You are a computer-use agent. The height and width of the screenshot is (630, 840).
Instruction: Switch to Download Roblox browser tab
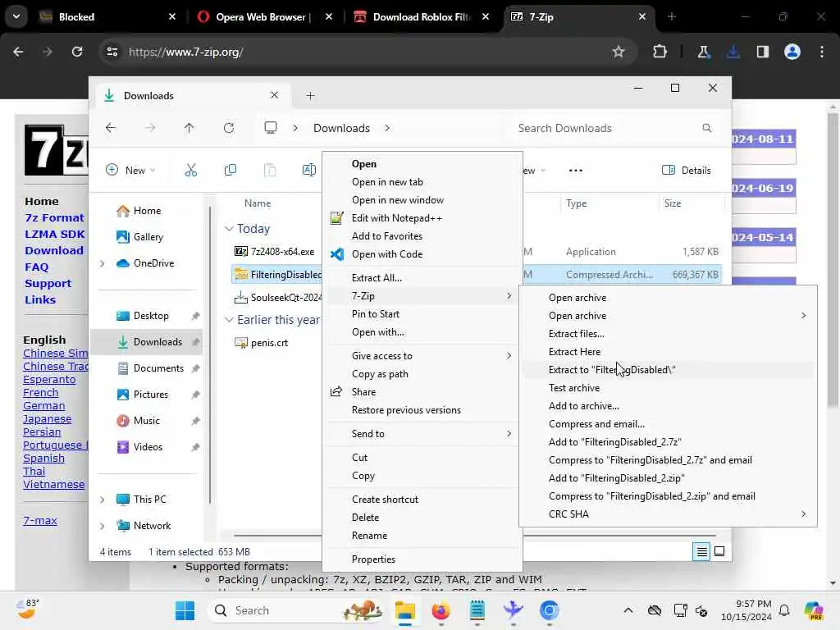coord(422,17)
